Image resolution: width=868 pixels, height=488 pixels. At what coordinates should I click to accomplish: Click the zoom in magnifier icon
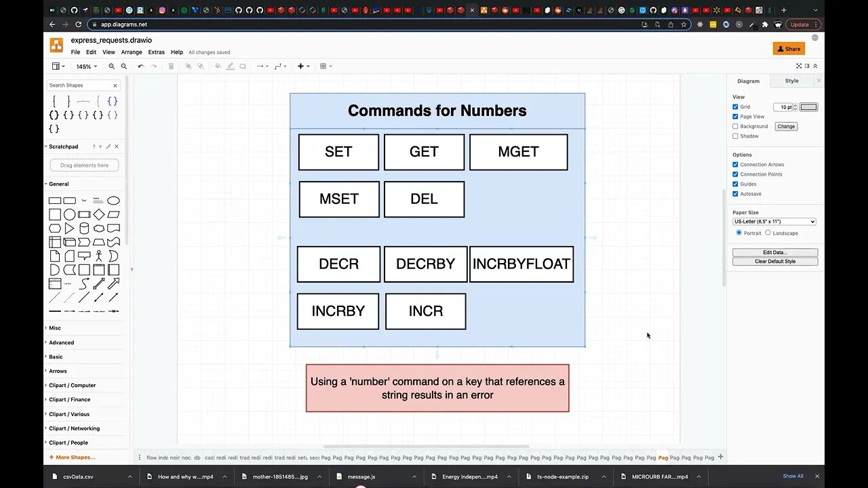(112, 66)
